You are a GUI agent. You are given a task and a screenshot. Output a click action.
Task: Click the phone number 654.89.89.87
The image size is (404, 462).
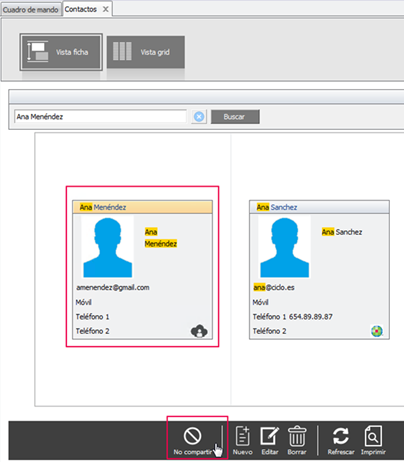pyautogui.click(x=311, y=317)
